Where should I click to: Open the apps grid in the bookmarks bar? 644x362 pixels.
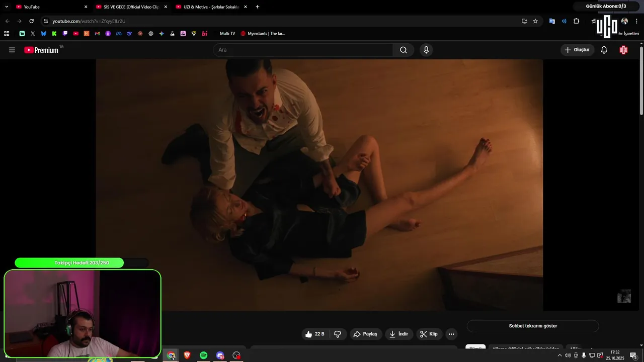point(7,33)
